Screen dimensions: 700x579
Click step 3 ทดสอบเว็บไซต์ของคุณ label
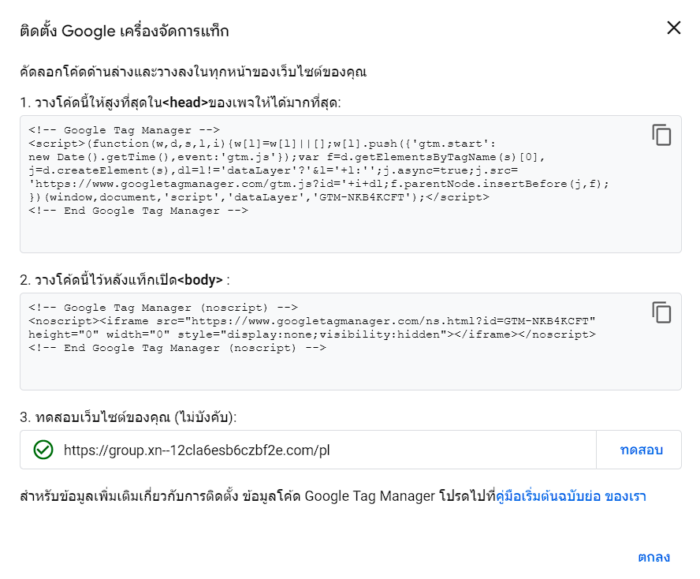pos(128,417)
